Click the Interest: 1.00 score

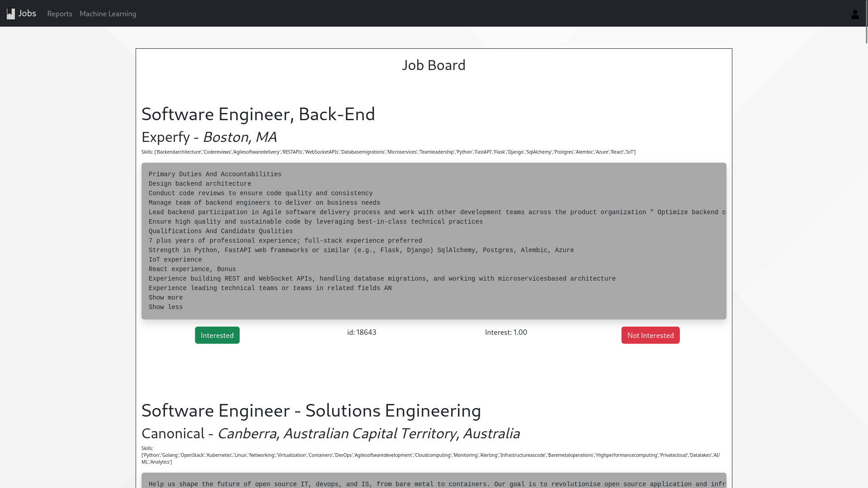pyautogui.click(x=506, y=332)
